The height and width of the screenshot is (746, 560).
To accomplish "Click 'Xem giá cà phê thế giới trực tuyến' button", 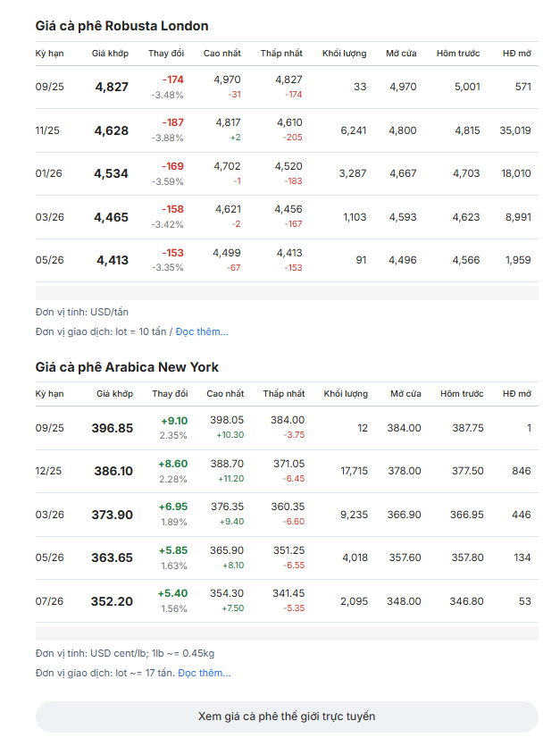I will (287, 717).
